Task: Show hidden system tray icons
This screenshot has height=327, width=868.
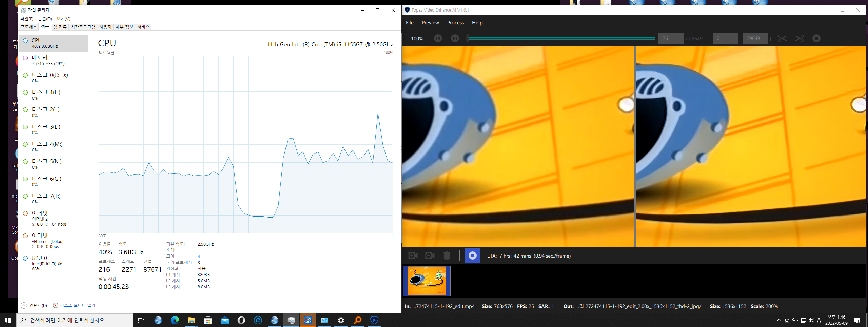Action: [x=778, y=320]
